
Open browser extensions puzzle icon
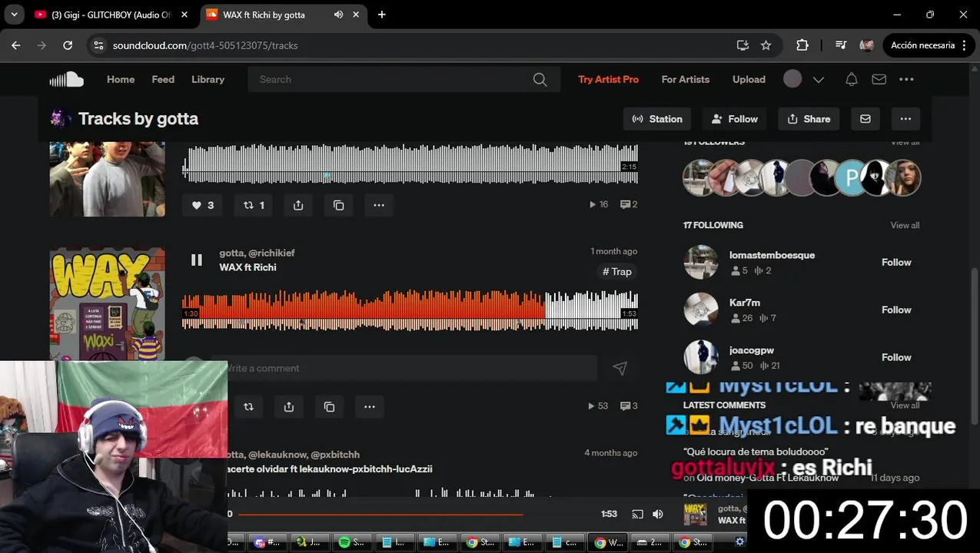click(x=802, y=45)
